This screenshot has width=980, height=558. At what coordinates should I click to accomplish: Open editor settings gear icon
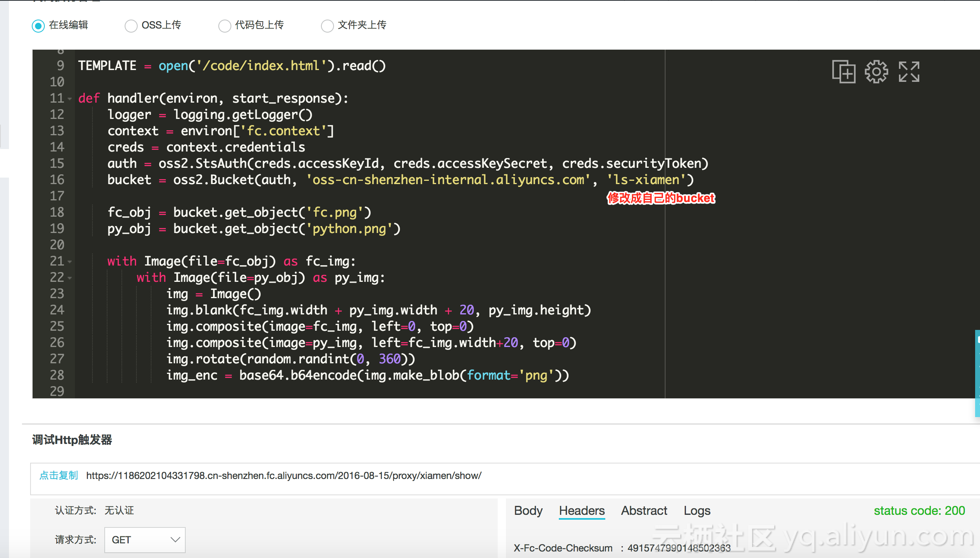point(876,72)
